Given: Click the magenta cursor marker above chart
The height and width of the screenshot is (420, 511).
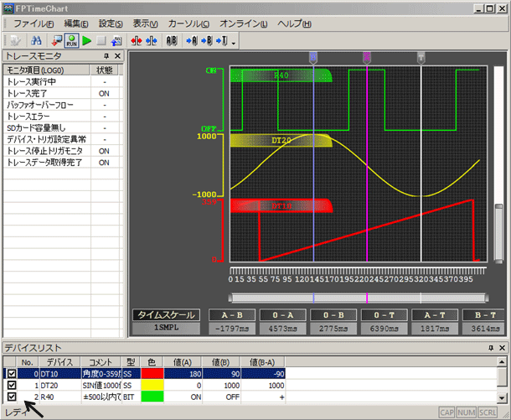Looking at the screenshot, I should (366, 57).
